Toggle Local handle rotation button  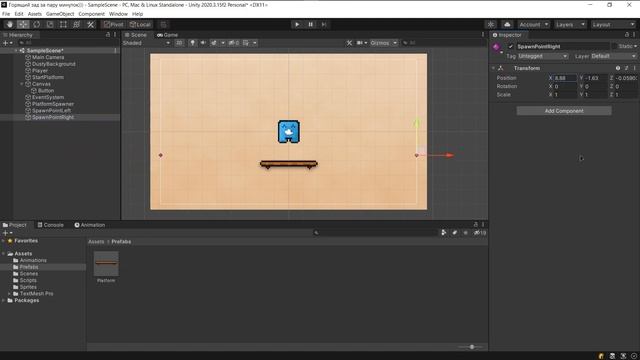(140, 24)
